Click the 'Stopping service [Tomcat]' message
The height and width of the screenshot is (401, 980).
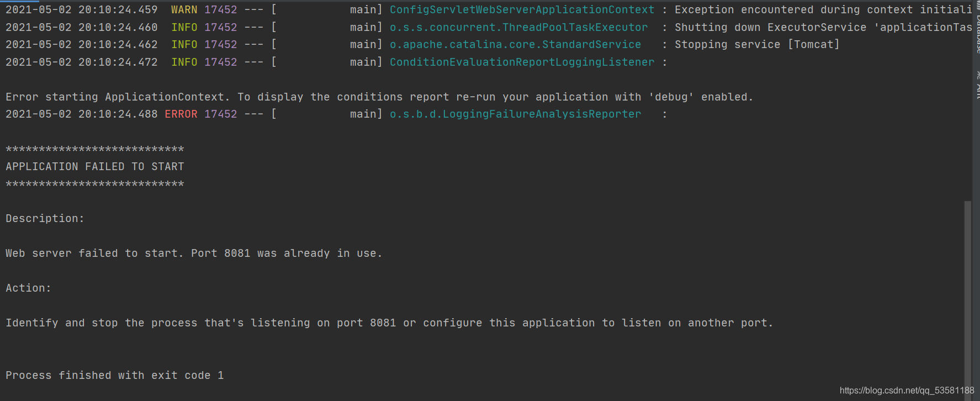pyautogui.click(x=757, y=44)
